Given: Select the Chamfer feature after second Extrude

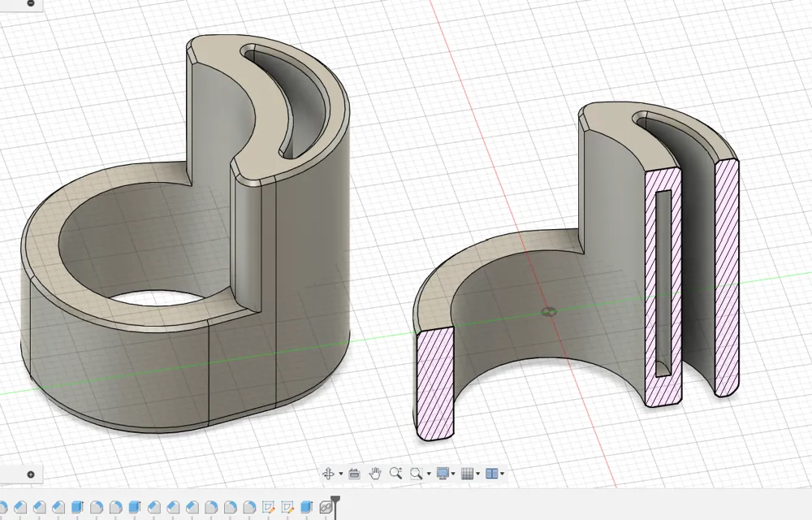Looking at the screenshot, I should (x=153, y=506).
